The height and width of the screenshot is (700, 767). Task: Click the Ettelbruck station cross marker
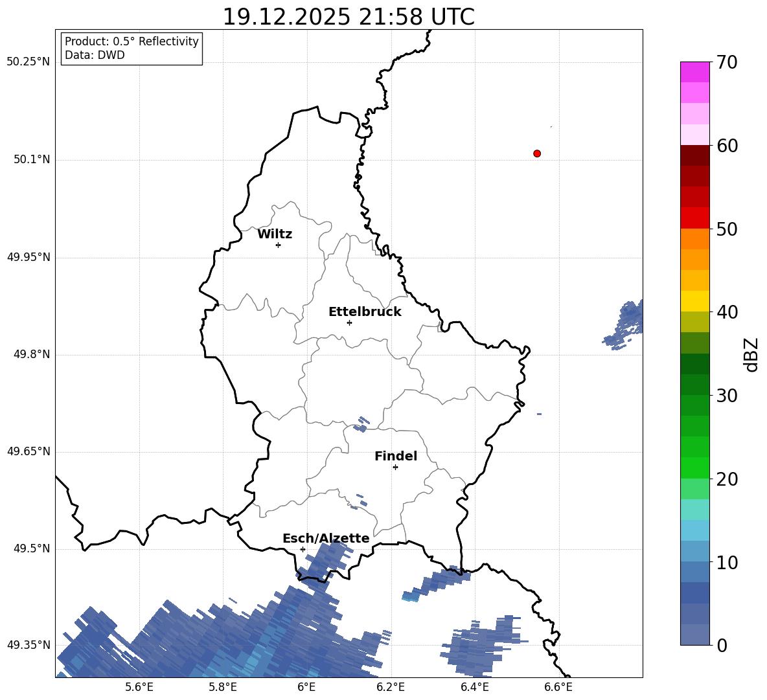click(x=349, y=322)
